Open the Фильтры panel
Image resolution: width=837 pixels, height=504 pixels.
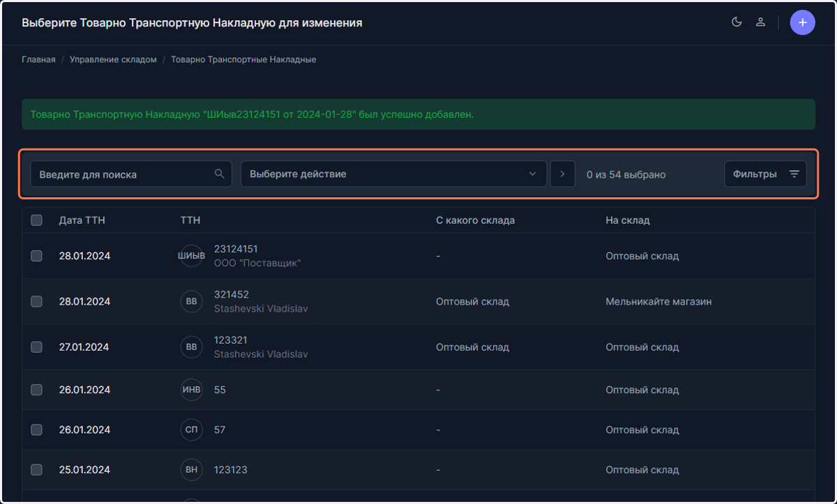coord(765,174)
